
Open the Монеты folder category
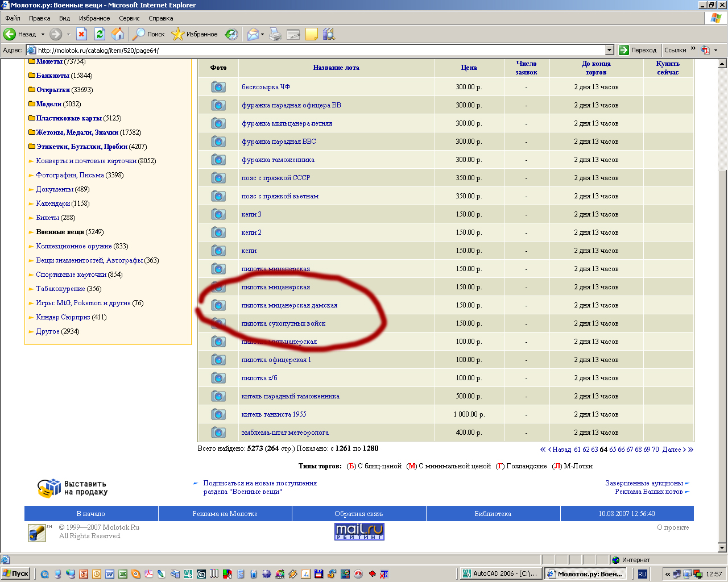coord(49,61)
